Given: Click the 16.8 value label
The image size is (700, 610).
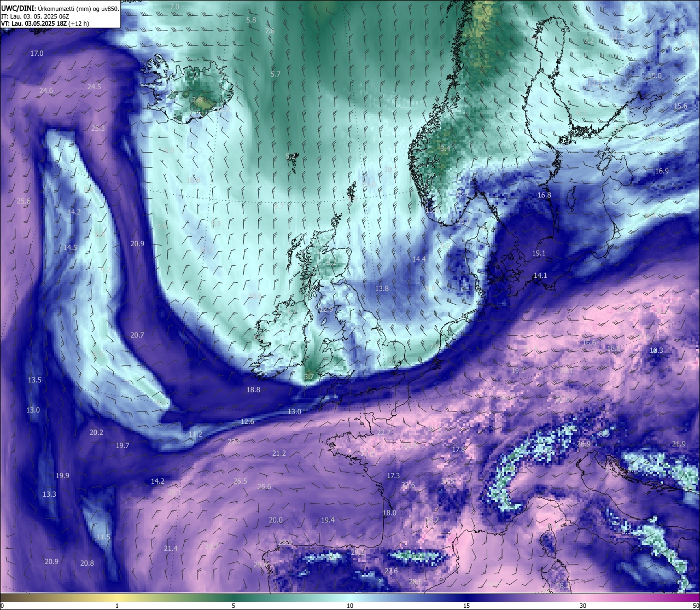Looking at the screenshot, I should click(544, 195).
